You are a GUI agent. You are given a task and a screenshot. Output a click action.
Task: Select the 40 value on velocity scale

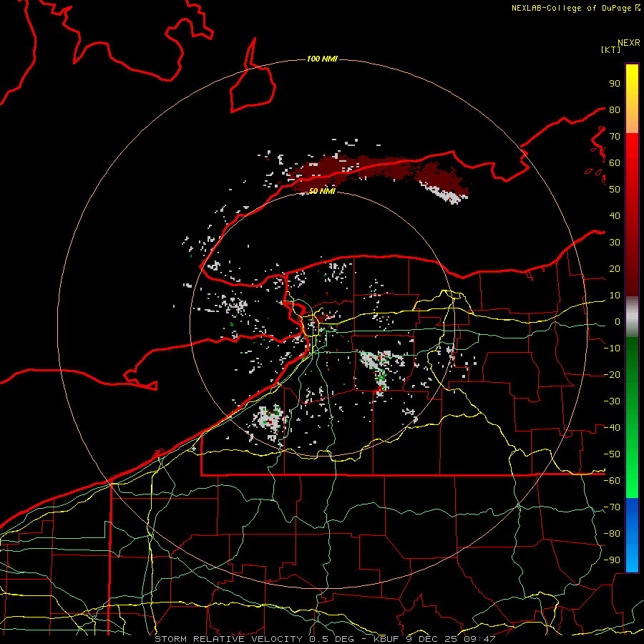[615, 216]
